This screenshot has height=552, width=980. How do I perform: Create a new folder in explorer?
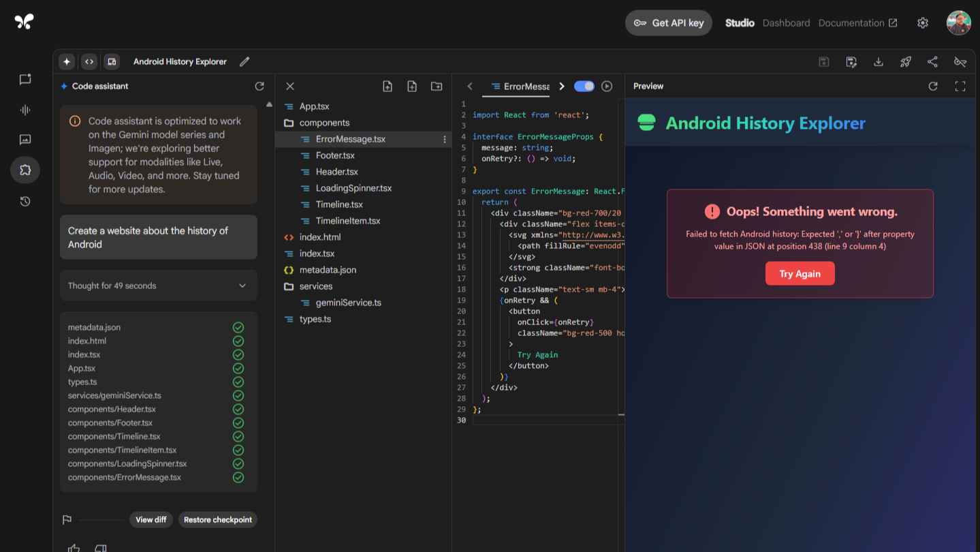tap(437, 86)
